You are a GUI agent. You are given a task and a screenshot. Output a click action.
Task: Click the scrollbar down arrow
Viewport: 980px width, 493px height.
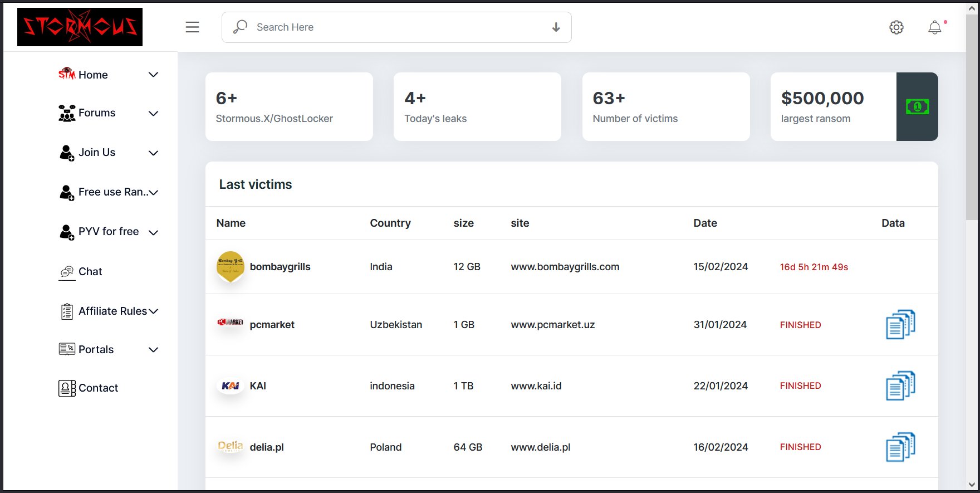pyautogui.click(x=972, y=485)
